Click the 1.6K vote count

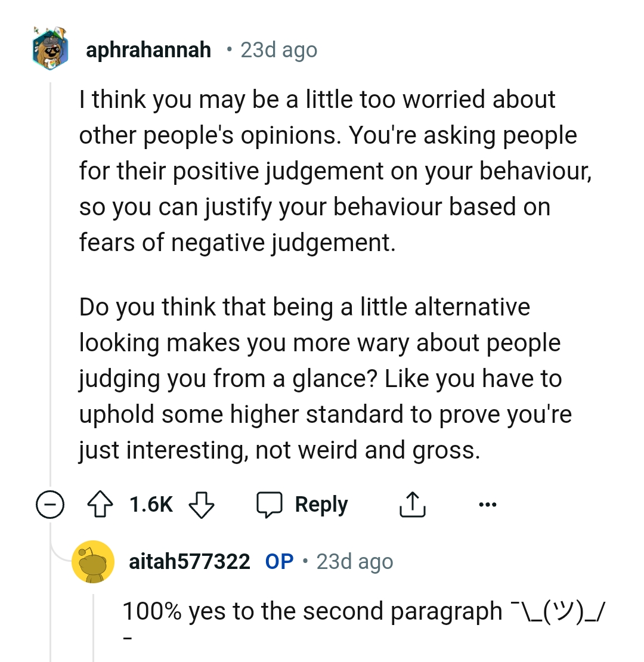tap(151, 504)
